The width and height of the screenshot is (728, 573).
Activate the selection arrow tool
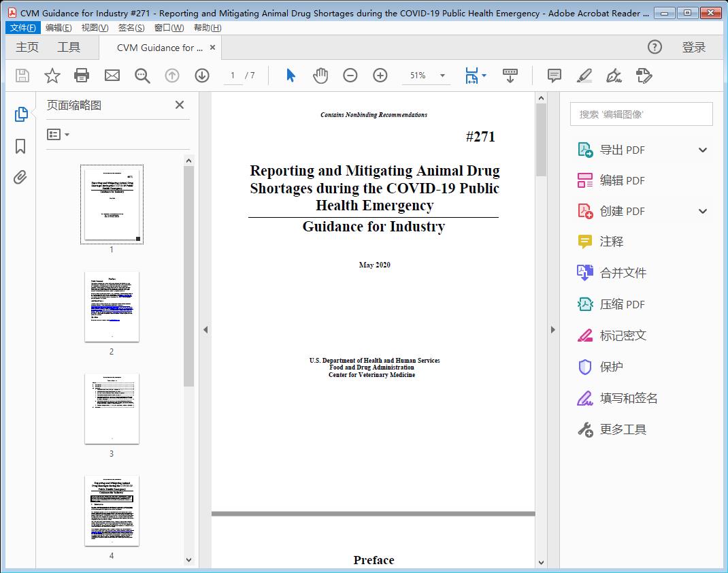coord(288,76)
